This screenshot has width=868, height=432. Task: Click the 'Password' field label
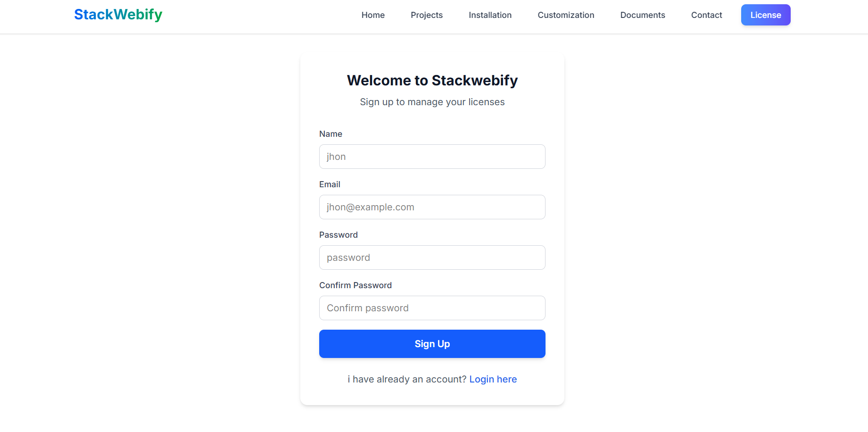tap(338, 235)
